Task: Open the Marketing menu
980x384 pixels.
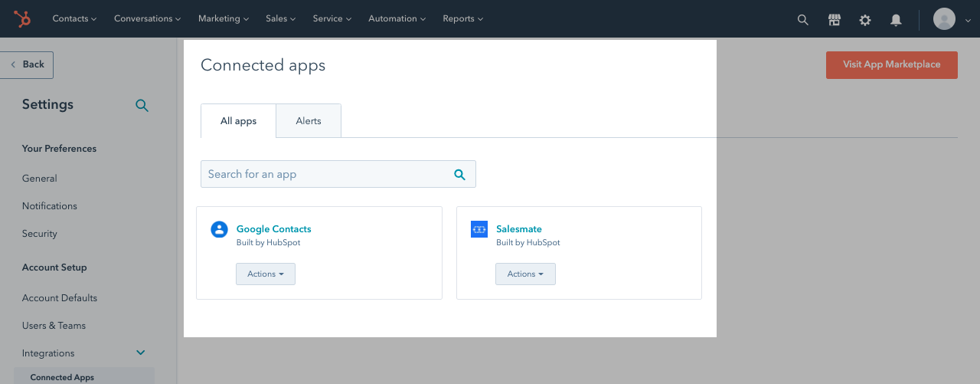Action: tap(224, 18)
